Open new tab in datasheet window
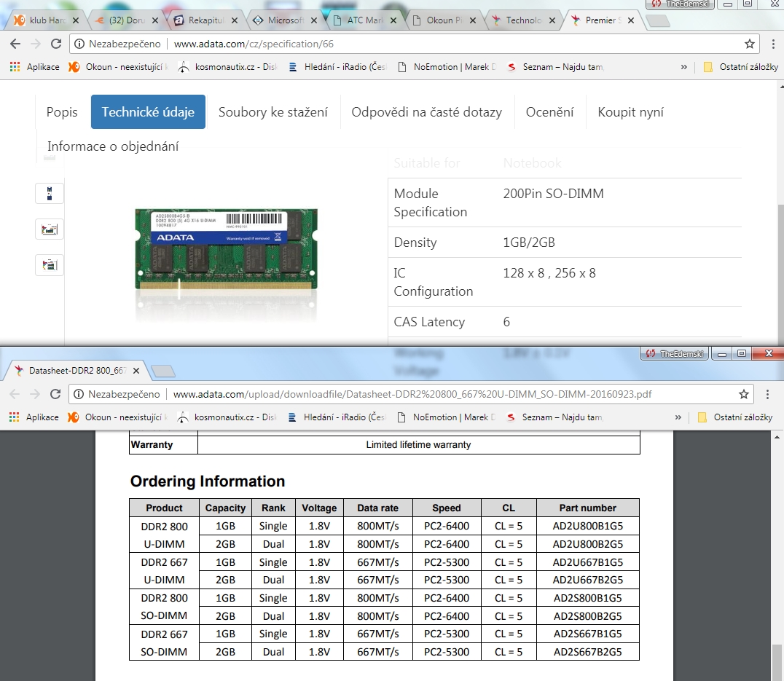The width and height of the screenshot is (784, 681). (163, 371)
